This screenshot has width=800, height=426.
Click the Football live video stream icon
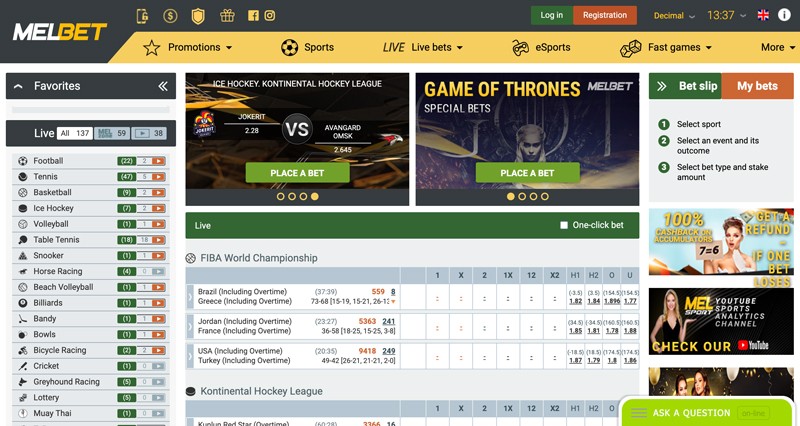pyautogui.click(x=159, y=161)
